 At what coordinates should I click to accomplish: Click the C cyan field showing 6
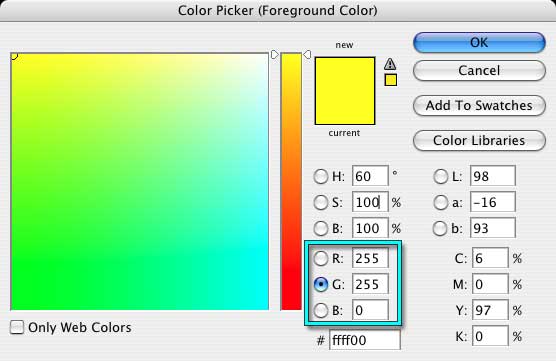point(490,258)
